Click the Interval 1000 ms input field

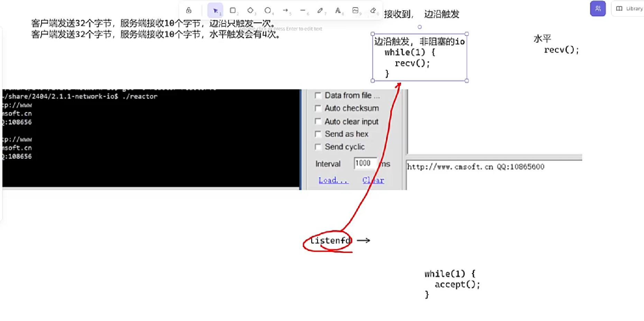click(364, 163)
